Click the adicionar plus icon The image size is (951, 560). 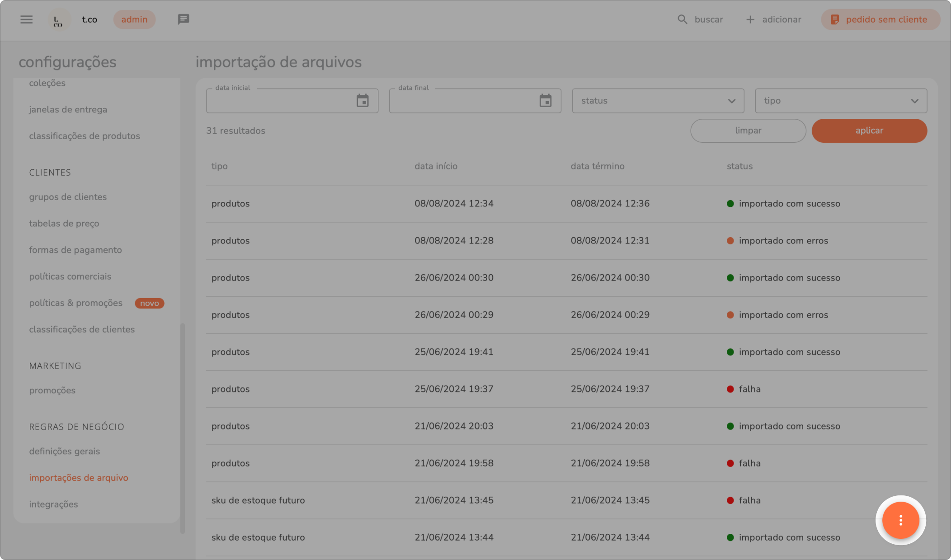click(x=750, y=19)
